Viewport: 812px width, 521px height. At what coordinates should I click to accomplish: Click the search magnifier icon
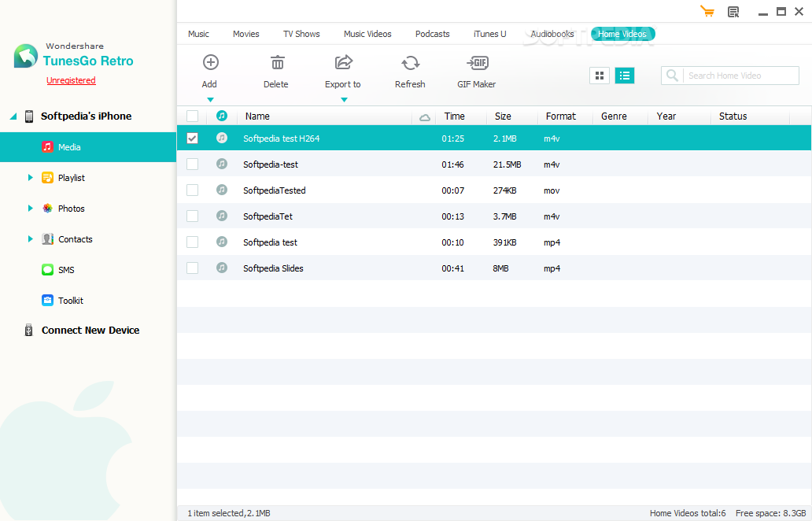click(672, 76)
